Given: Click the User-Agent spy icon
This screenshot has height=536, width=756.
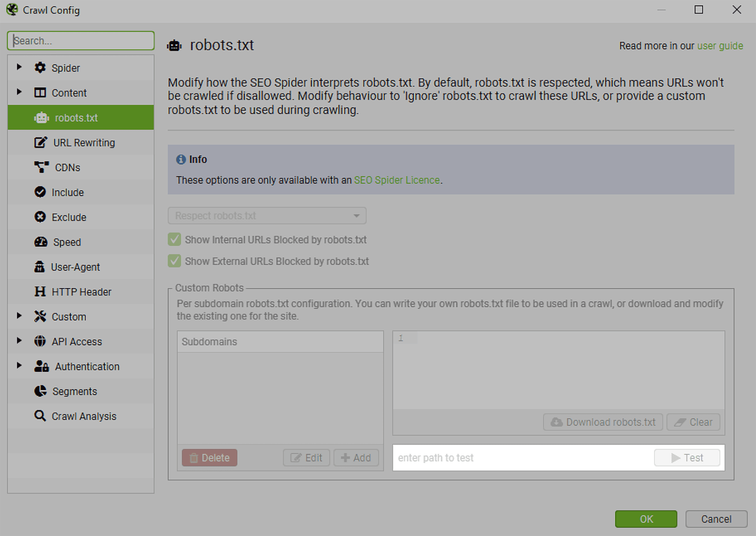Looking at the screenshot, I should (x=39, y=267).
